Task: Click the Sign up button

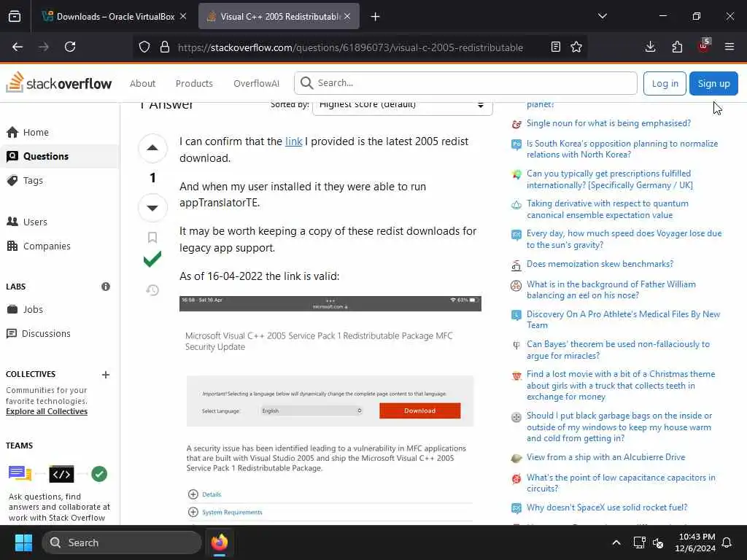Action: click(x=713, y=83)
